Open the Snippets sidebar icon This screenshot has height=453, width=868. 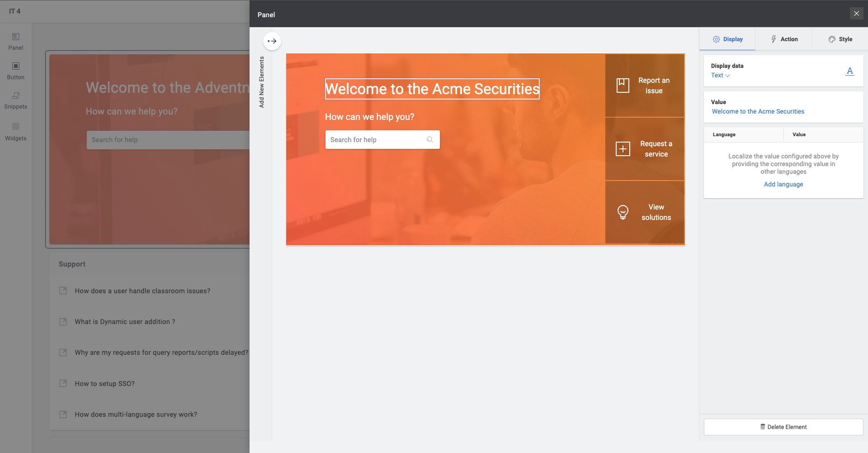15,96
